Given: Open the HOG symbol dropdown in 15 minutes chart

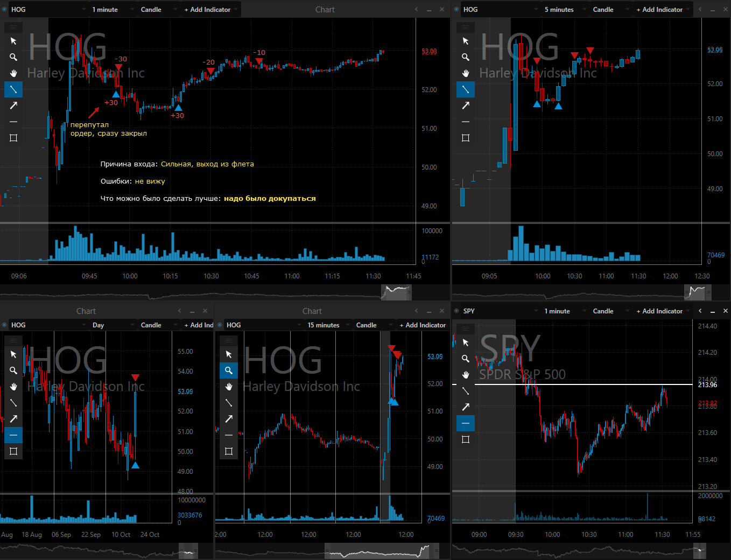Looking at the screenshot, I should click(x=264, y=325).
